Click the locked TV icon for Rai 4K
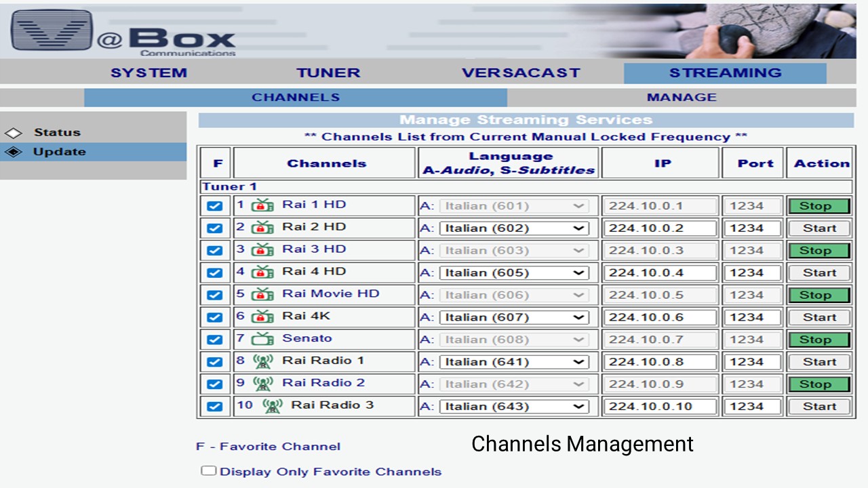The image size is (868, 488). point(262,317)
